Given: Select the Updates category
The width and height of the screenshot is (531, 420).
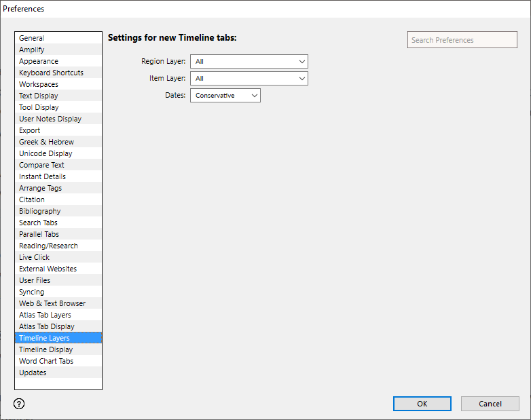Looking at the screenshot, I should [33, 373].
